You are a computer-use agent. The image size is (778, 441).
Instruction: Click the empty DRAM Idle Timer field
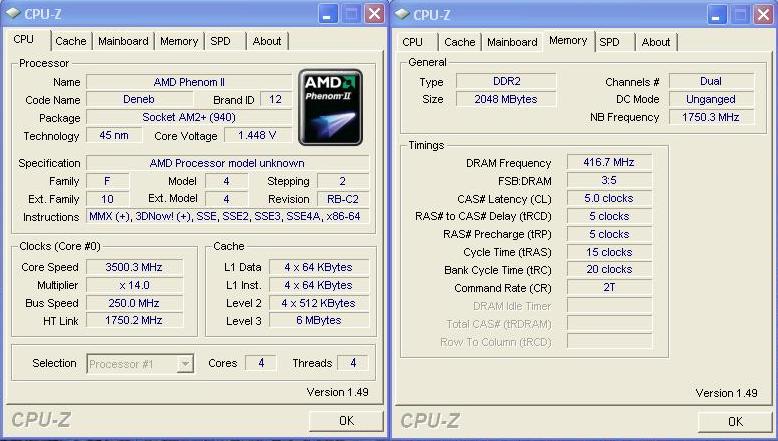pos(609,306)
